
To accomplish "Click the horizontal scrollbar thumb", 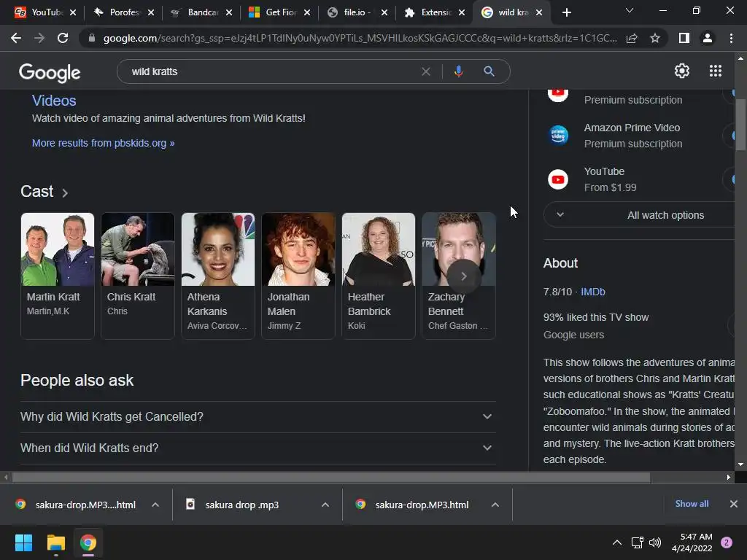I will click(x=331, y=477).
